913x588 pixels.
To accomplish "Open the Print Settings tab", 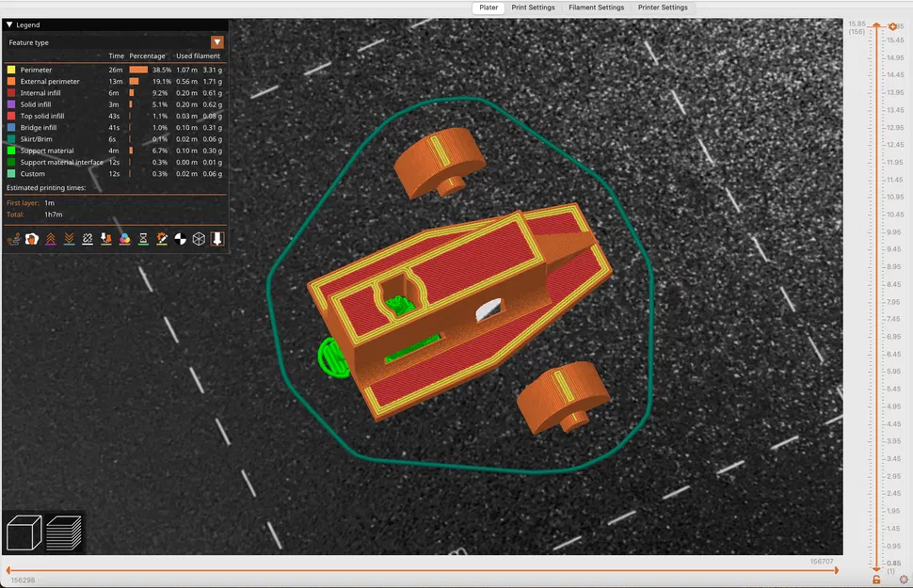I will point(533,8).
